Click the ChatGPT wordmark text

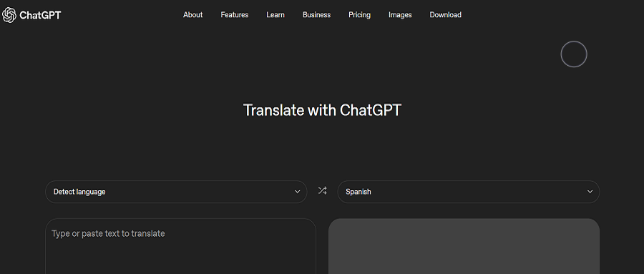click(x=40, y=16)
